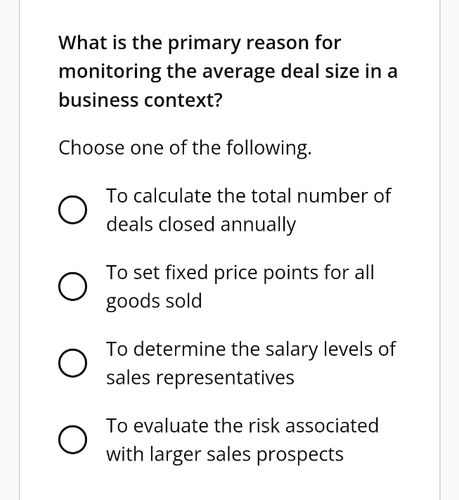Click the 'with larger sales prospects' answer line
Image resolution: width=459 pixels, height=500 pixels.
click(225, 454)
